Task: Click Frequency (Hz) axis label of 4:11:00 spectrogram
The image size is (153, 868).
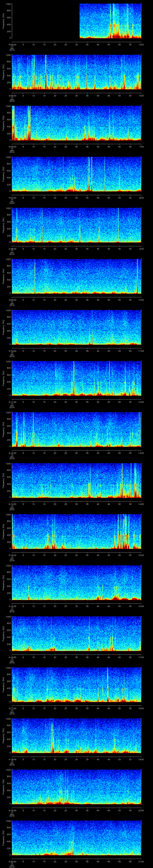Action: point(3,378)
